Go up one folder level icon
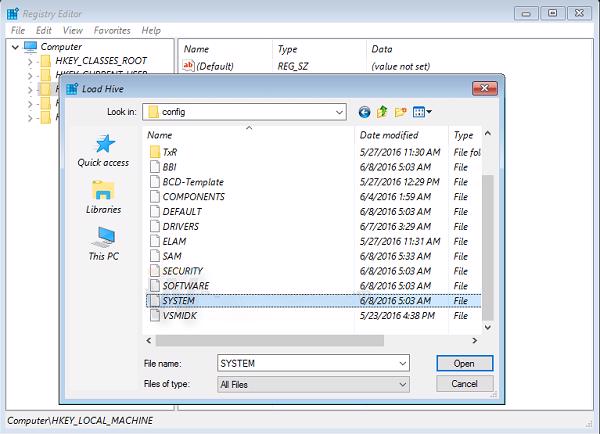The image size is (600, 434). click(x=382, y=112)
